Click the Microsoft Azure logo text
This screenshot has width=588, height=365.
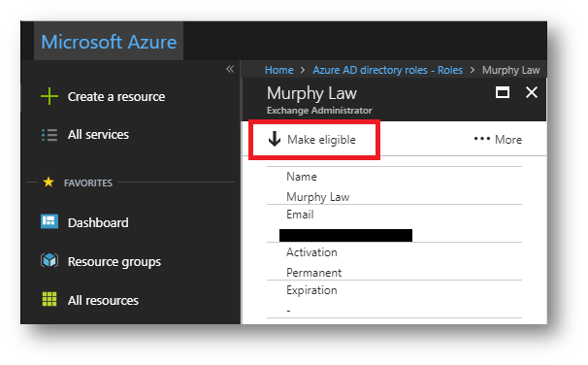tap(109, 42)
